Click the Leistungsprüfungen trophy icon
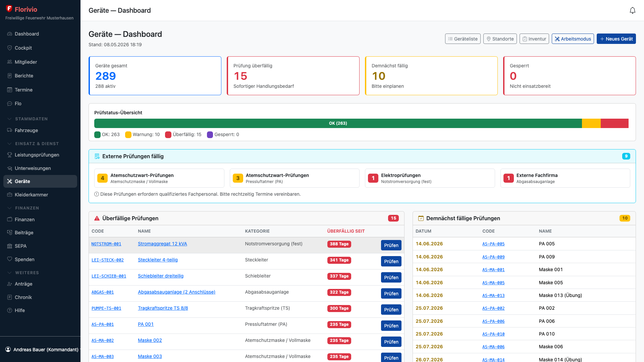The width and height of the screenshot is (644, 362). [10, 155]
